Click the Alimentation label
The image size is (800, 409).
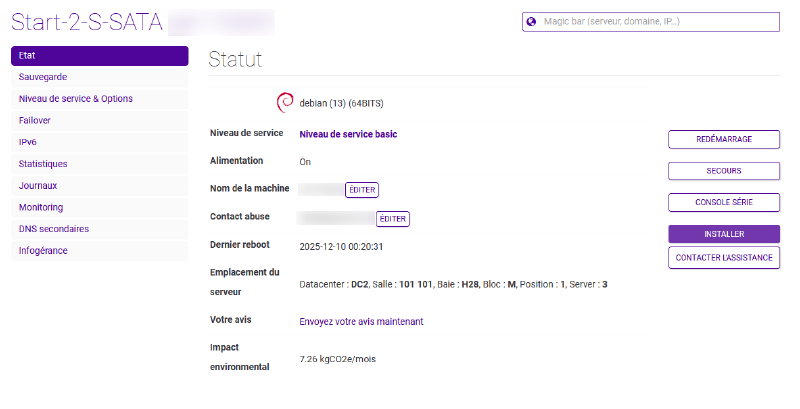[x=237, y=161]
